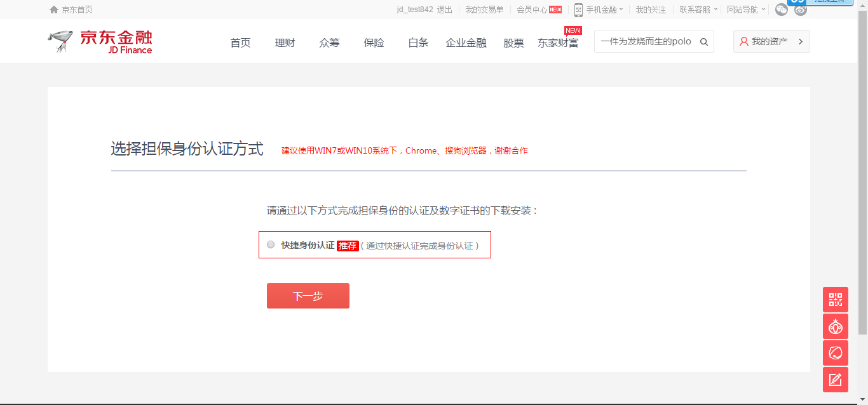The image size is (868, 405).
Task: Select the 快捷身份认证 radio button
Action: click(x=271, y=244)
